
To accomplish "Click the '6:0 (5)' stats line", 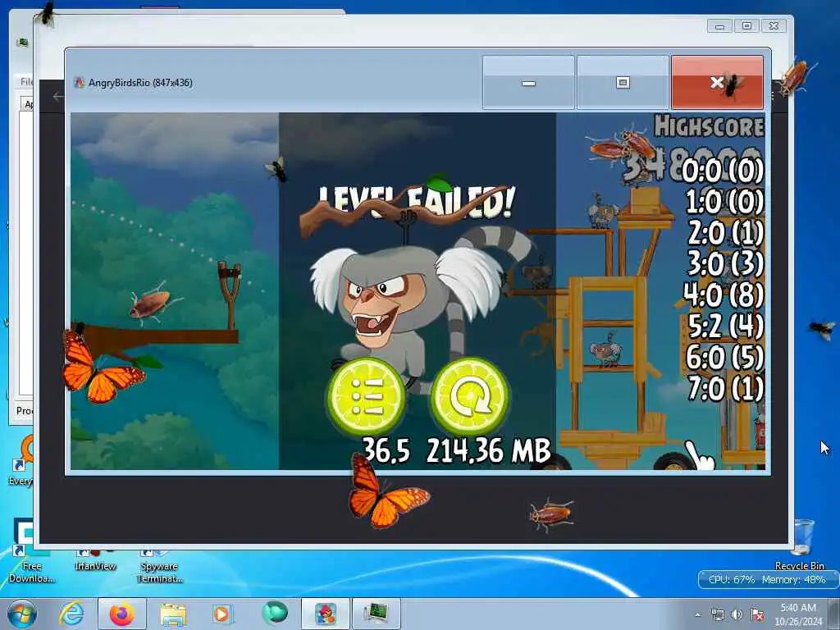I will tap(725, 357).
